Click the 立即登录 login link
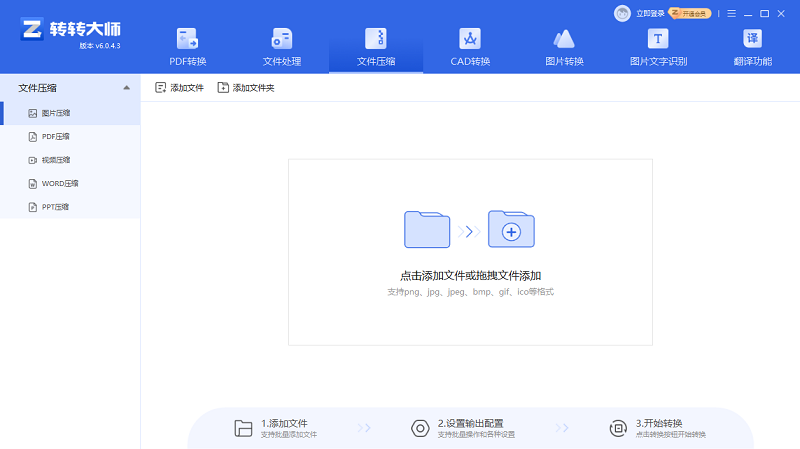The image size is (800, 449). (651, 14)
